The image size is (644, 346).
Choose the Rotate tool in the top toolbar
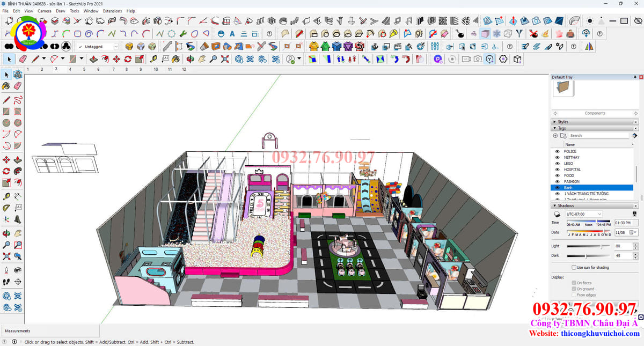tap(128, 59)
